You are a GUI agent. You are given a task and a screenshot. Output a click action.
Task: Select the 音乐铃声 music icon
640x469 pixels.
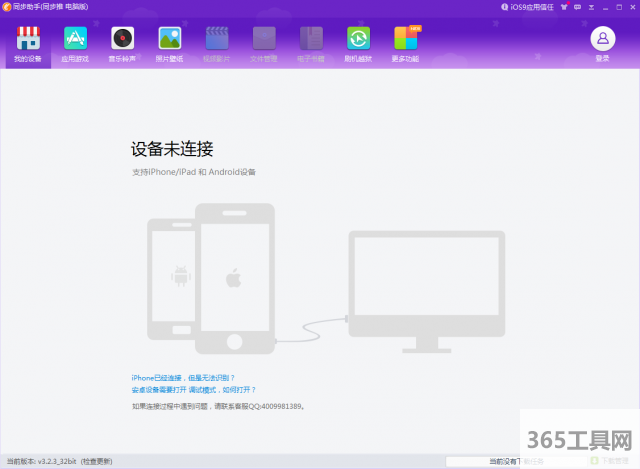click(122, 44)
